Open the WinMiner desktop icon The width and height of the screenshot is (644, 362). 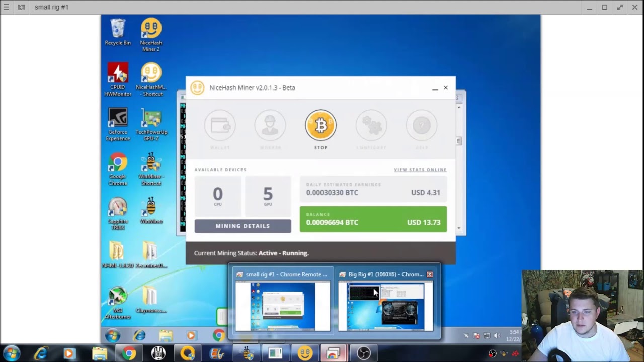pyautogui.click(x=151, y=211)
